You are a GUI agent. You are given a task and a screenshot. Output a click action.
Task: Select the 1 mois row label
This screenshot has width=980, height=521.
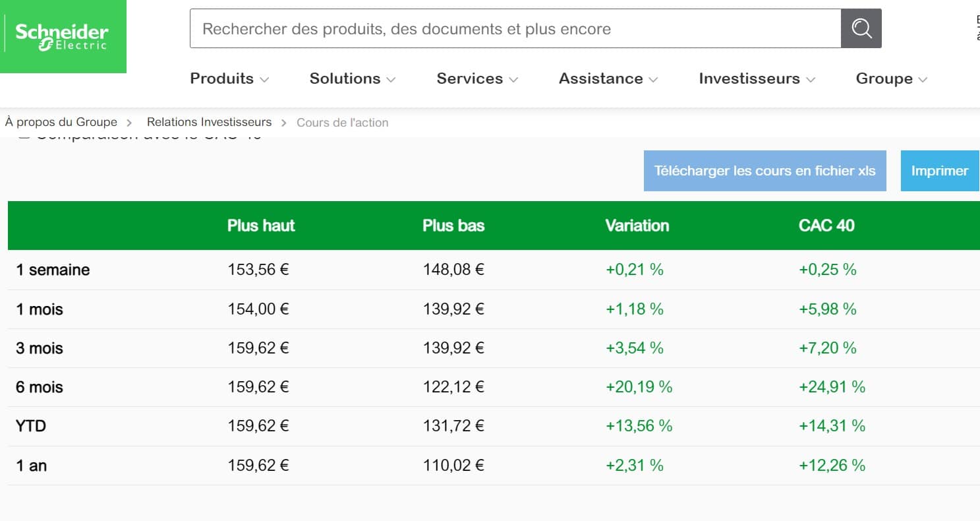40,309
